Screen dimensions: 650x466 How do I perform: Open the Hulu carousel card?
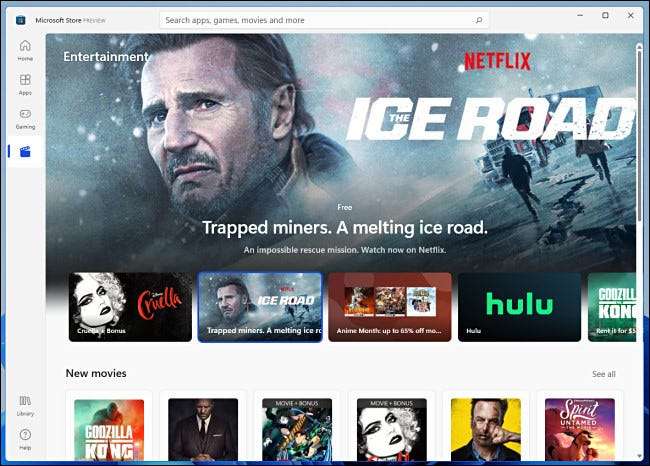pyautogui.click(x=519, y=307)
